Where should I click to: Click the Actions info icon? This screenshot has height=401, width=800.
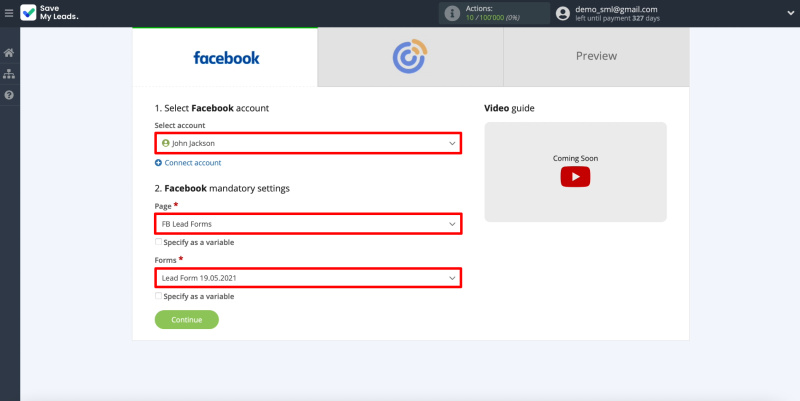(452, 13)
